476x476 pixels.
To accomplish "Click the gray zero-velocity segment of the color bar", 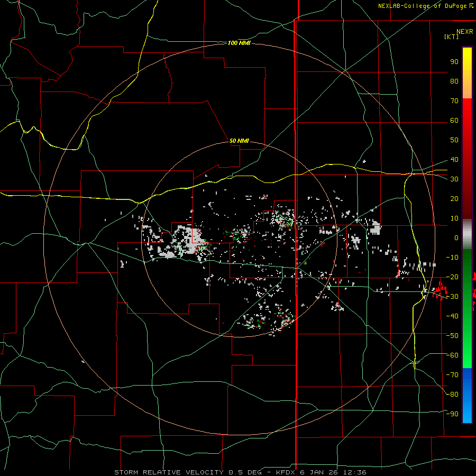I will click(x=467, y=234).
